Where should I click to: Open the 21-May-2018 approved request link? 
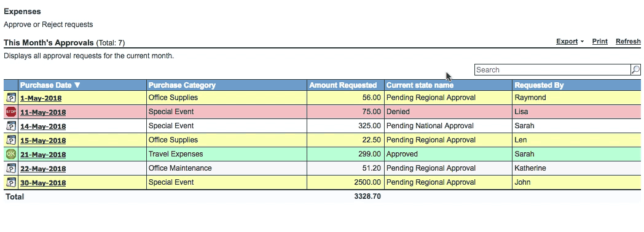(x=43, y=155)
